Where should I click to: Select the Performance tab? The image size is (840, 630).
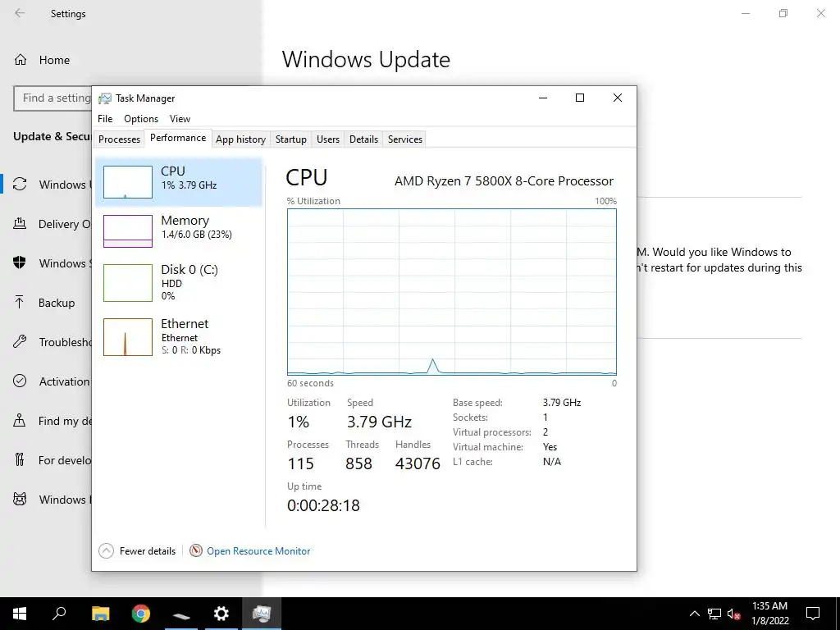click(178, 138)
